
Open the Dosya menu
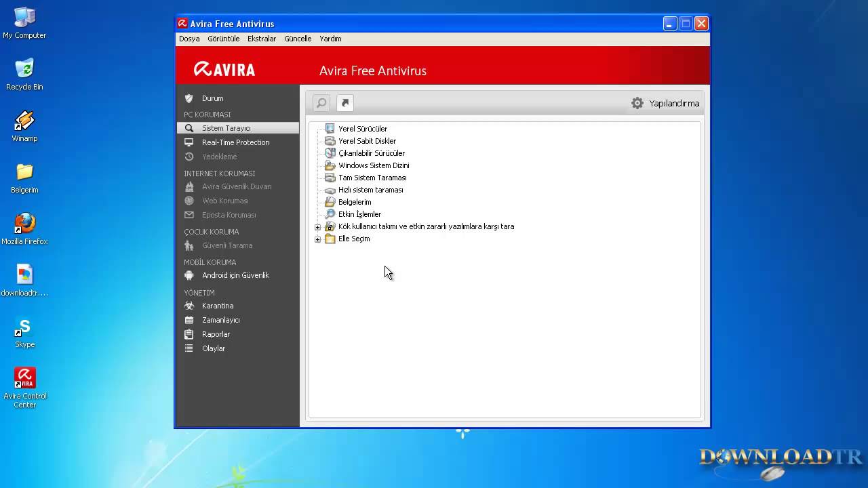coord(189,39)
